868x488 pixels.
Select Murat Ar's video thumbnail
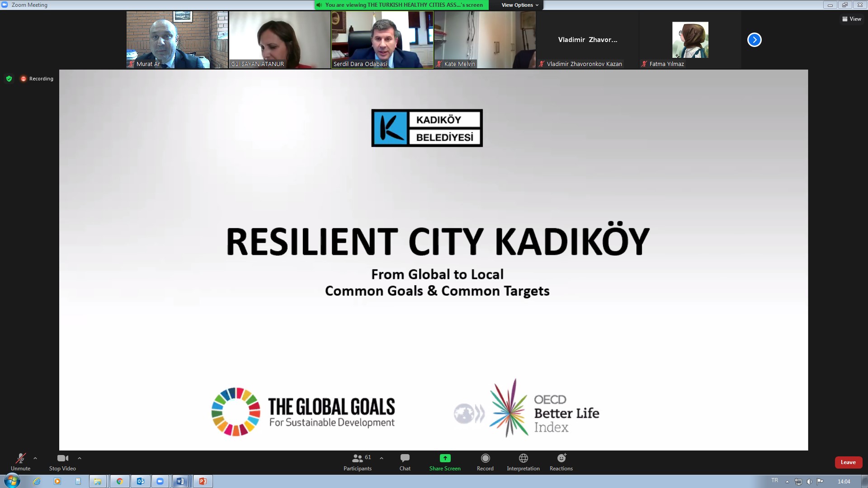point(177,40)
